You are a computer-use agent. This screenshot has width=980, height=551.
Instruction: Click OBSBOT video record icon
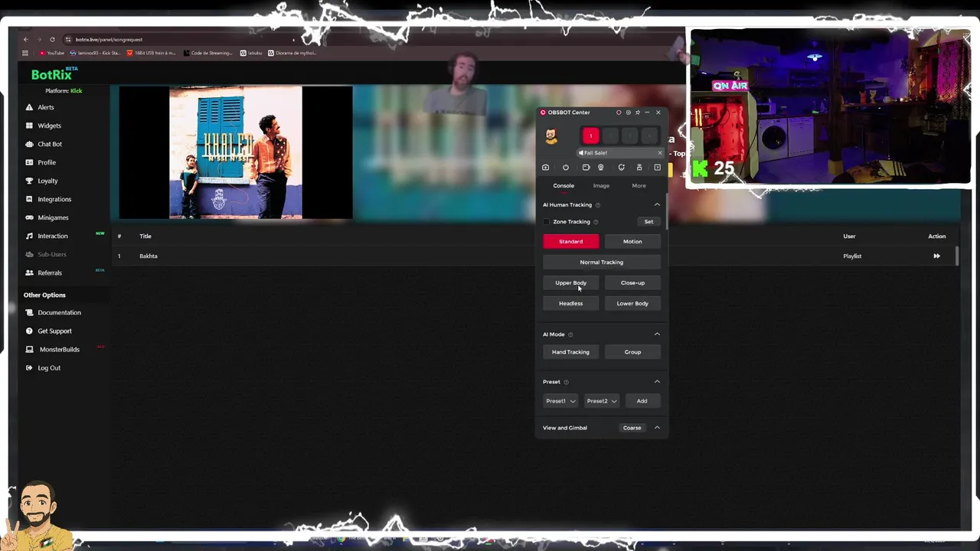click(x=586, y=168)
